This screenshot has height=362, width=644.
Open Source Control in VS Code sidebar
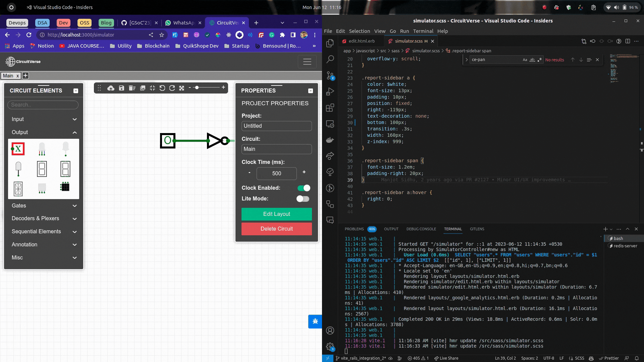point(330,76)
